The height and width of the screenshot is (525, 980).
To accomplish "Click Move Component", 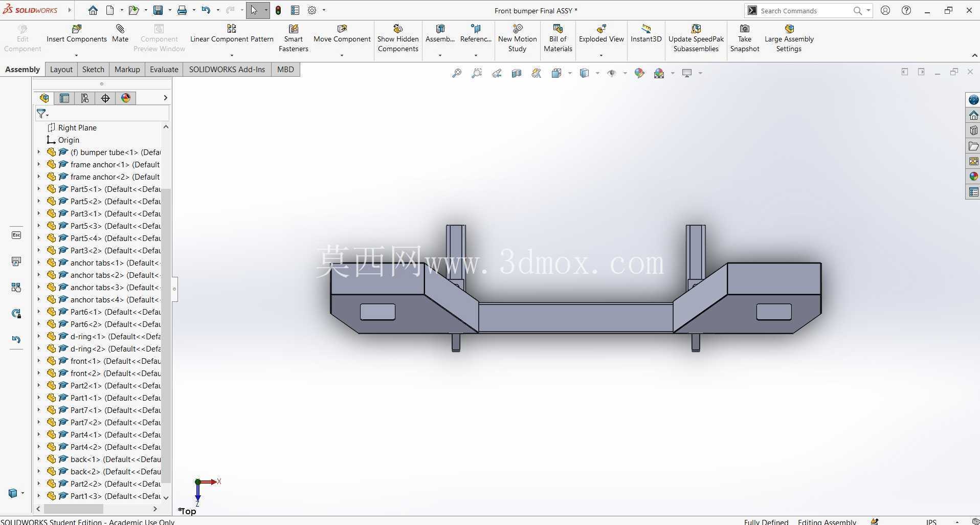I will pyautogui.click(x=342, y=34).
